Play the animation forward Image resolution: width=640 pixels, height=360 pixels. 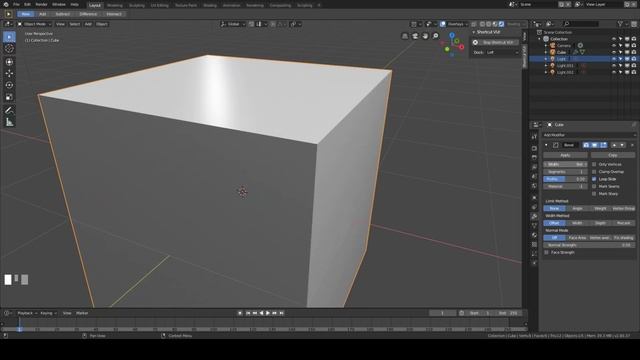coord(268,313)
